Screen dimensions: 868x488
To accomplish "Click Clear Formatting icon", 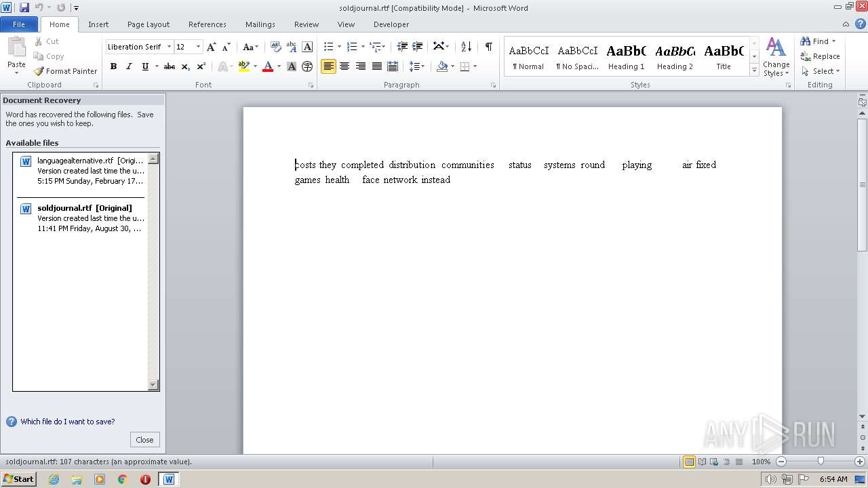I will [275, 47].
